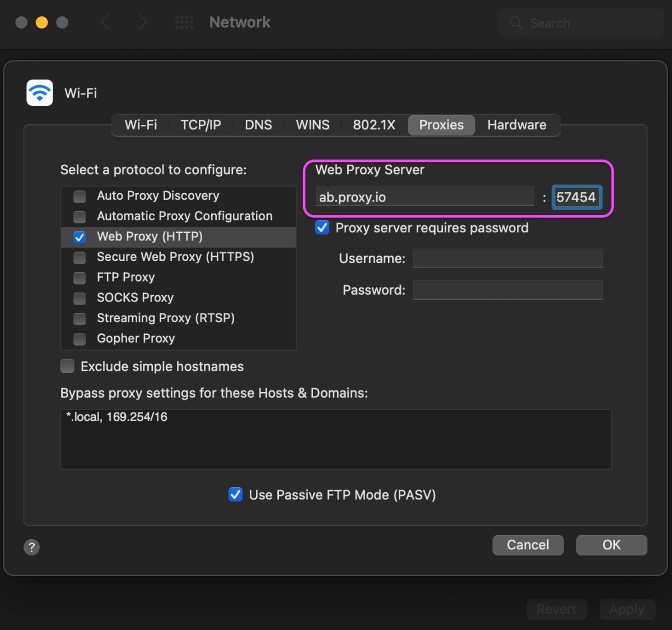
Task: Enable the SOCKS Proxy checkbox
Action: coord(79,298)
